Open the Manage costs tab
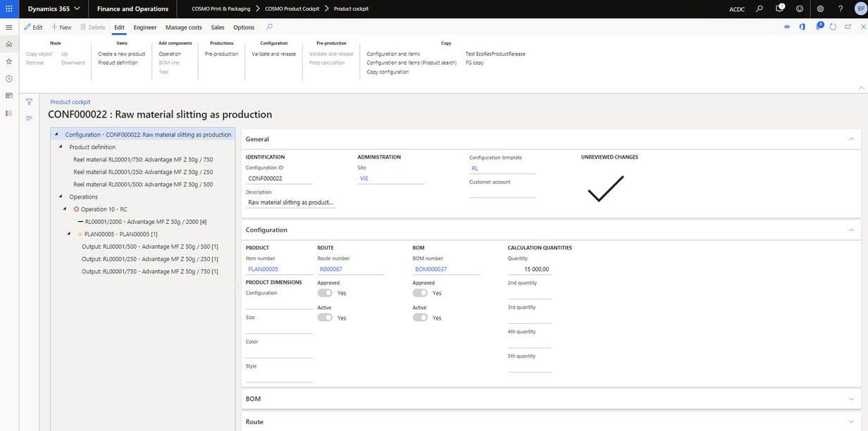The height and width of the screenshot is (431, 868). 183,27
